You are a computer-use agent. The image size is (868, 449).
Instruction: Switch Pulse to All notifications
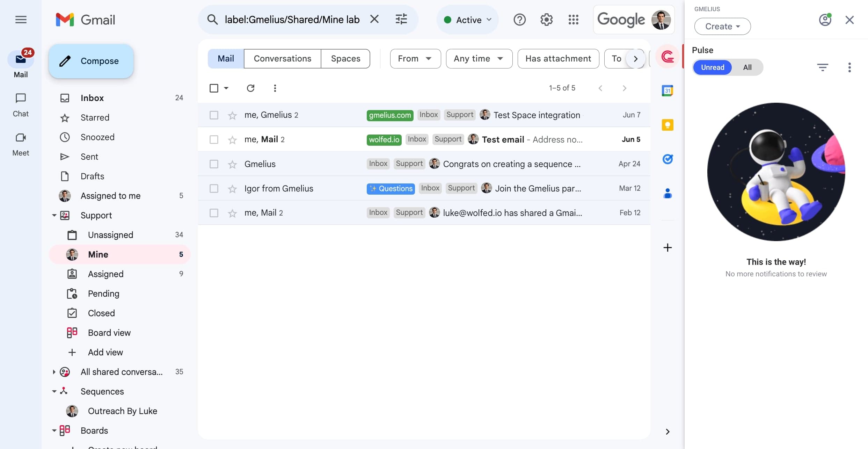(x=747, y=67)
